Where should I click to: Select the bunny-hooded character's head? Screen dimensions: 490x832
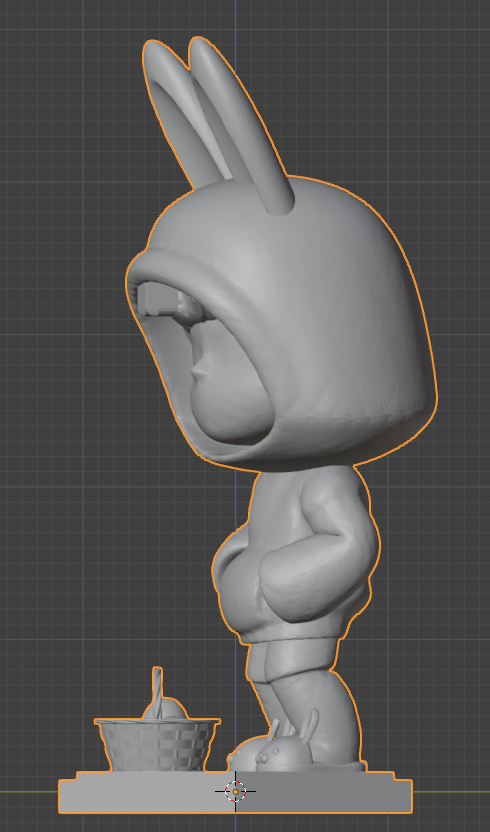[x=281, y=324]
